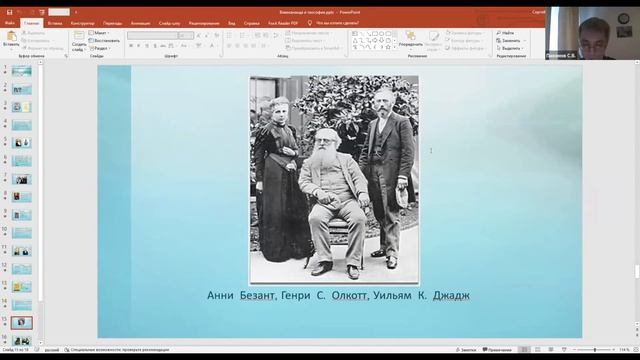Select slide 1 thumbnail
Viewport: 640px width, 360px height.
[22, 71]
